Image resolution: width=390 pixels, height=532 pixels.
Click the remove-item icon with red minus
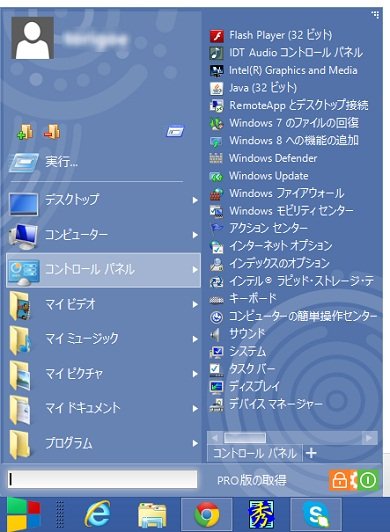click(x=52, y=131)
